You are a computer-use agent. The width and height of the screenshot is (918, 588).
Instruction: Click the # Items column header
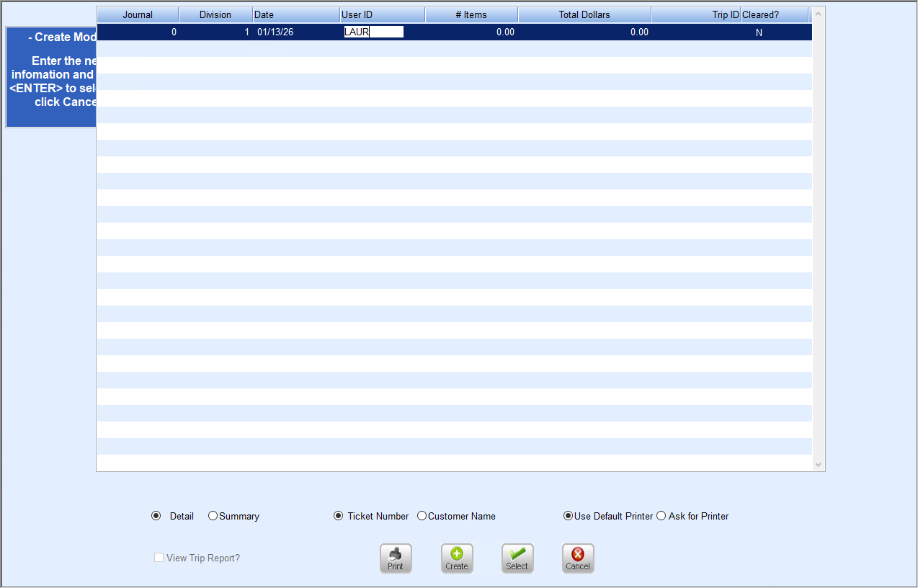(471, 14)
